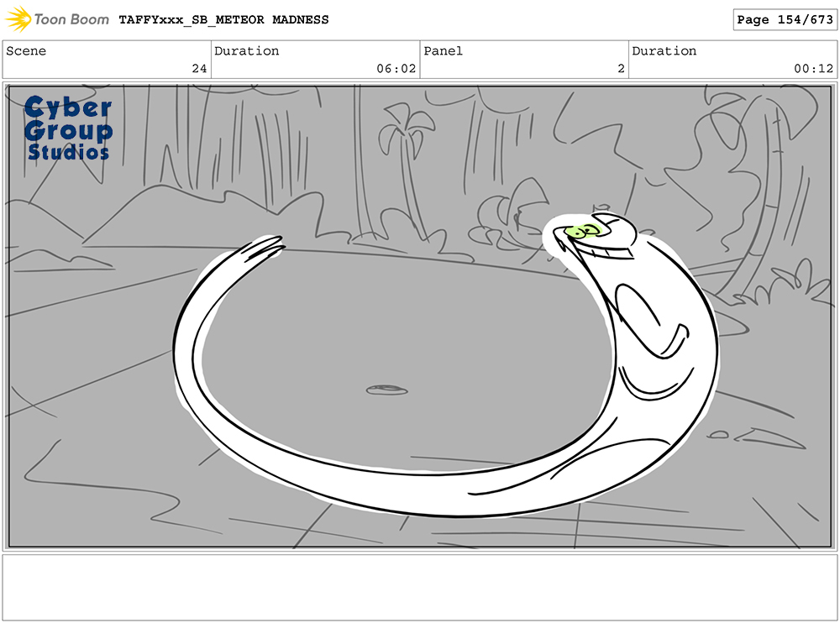This screenshot has width=840, height=623.
Task: Click the scene duration value 06:02
Action: (396, 69)
